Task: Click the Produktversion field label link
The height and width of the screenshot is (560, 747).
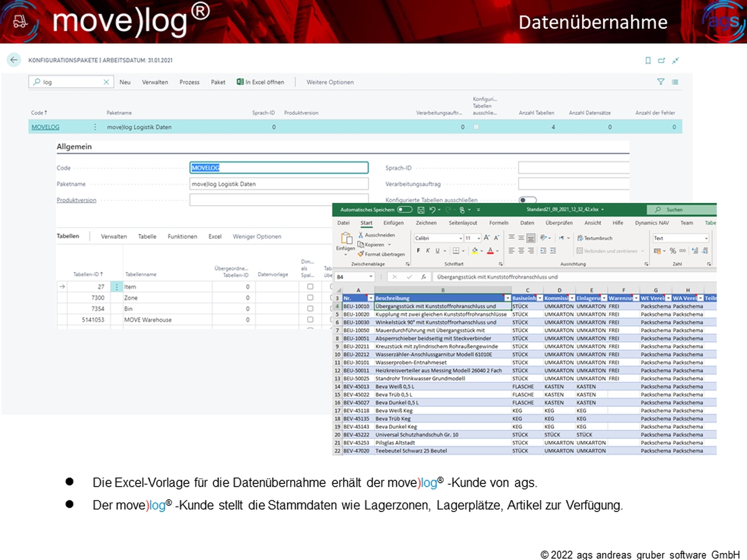Action: (77, 200)
